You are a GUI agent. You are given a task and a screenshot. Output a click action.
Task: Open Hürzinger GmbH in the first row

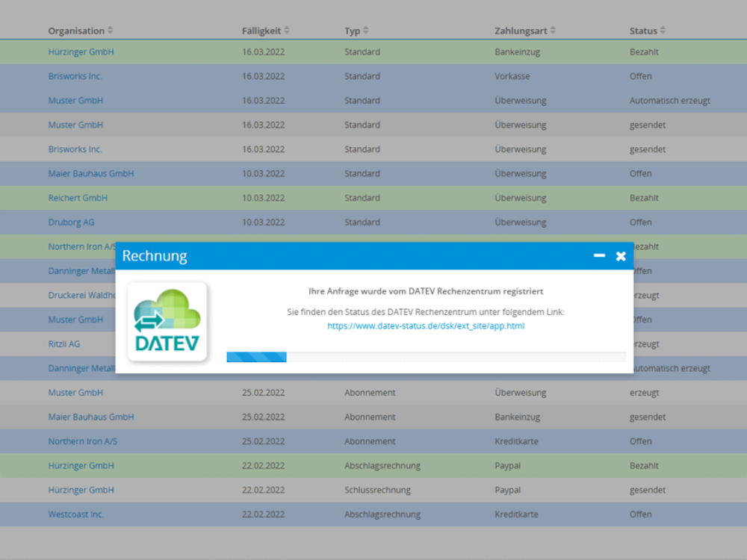(81, 52)
